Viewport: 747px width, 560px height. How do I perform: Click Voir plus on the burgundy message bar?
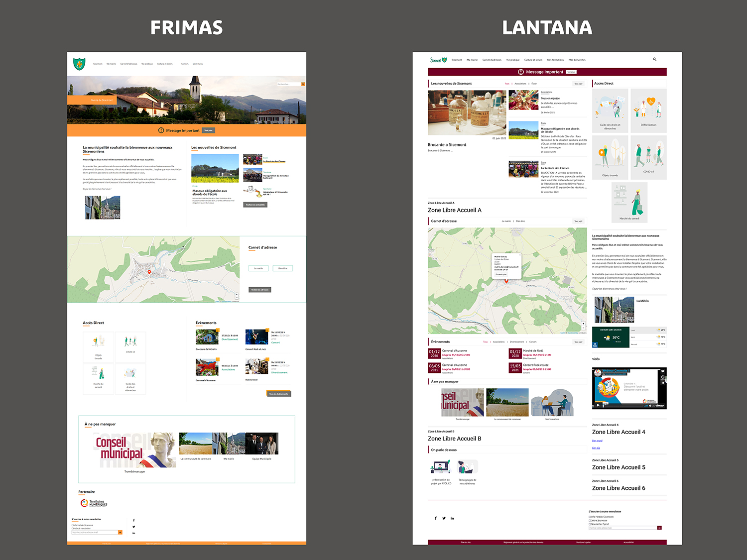point(571,72)
